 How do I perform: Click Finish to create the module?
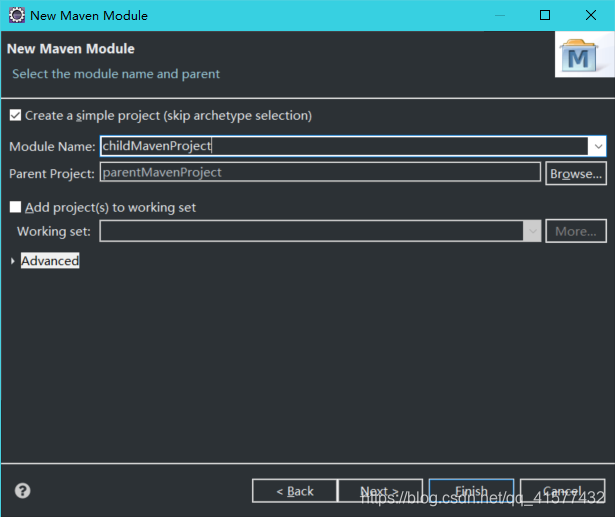point(471,491)
